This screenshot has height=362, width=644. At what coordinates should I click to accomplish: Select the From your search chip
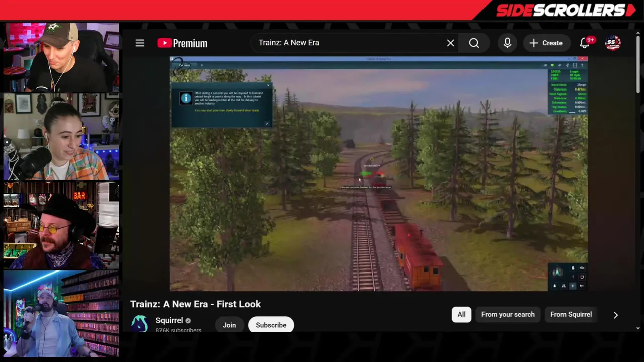click(508, 314)
